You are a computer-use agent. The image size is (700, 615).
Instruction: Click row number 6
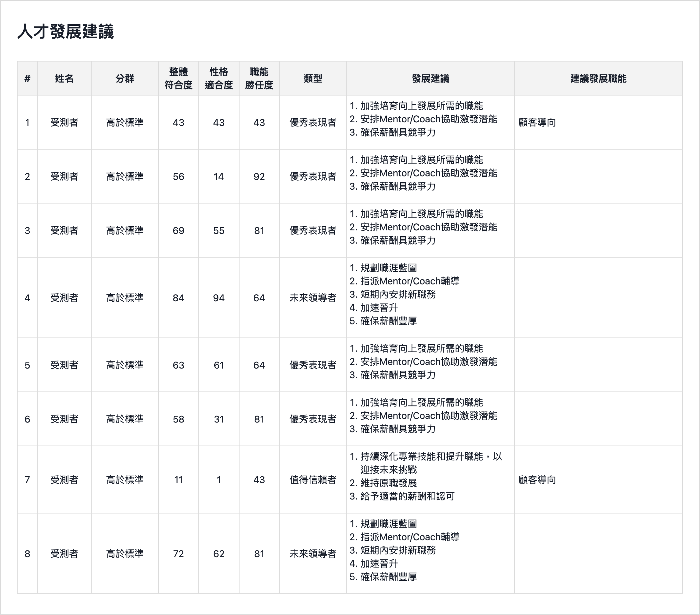pos(27,419)
